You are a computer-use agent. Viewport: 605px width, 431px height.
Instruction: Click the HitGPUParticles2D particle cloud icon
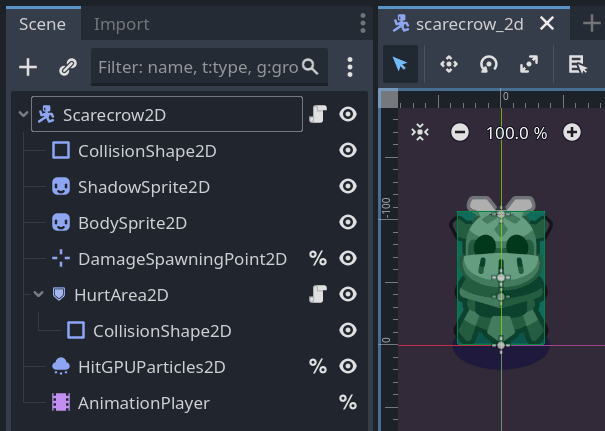(61, 366)
